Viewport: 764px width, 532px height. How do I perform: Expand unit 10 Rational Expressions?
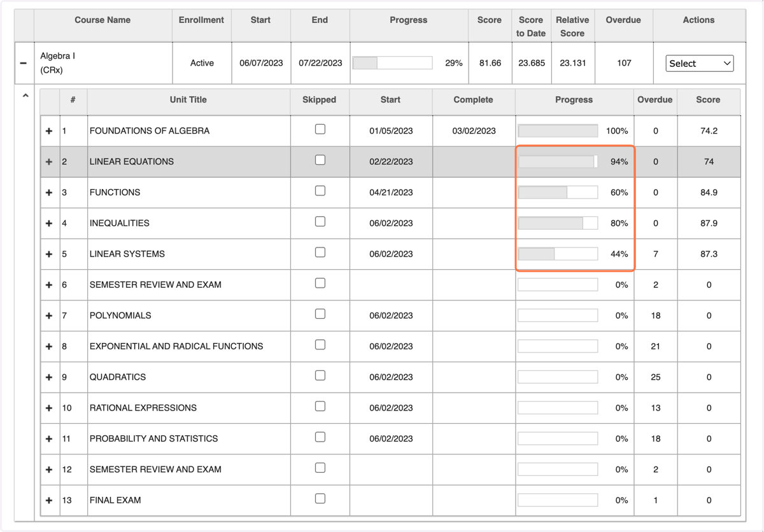[49, 408]
